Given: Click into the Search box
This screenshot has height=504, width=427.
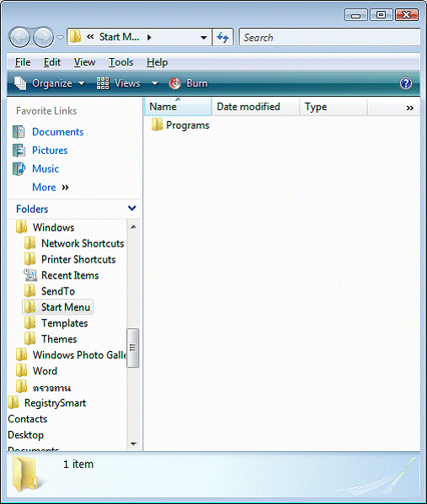Looking at the screenshot, I should coord(329,38).
